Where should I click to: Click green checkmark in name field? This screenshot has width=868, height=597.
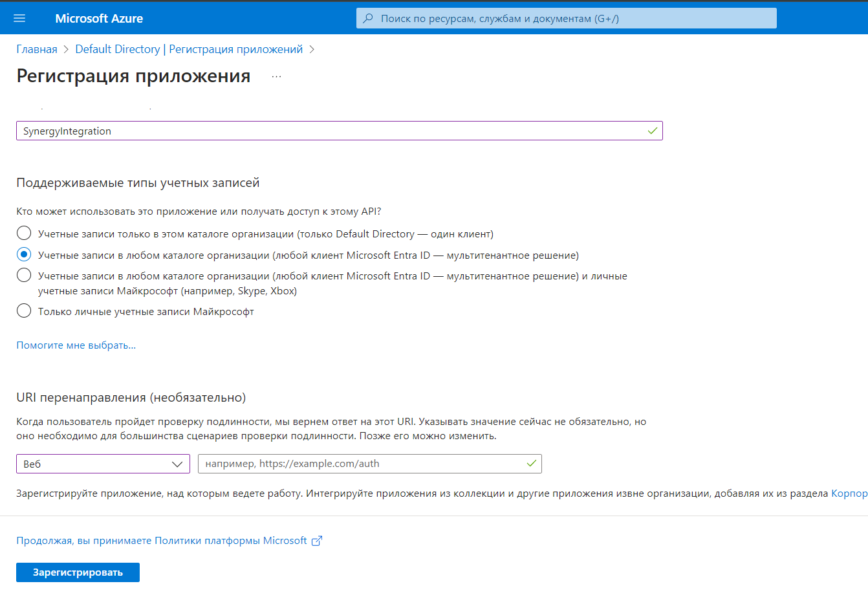pyautogui.click(x=652, y=131)
